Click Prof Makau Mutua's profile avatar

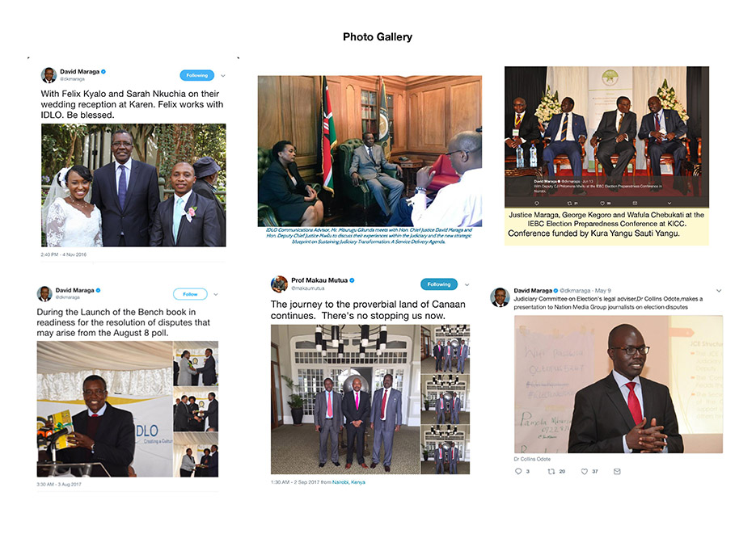(279, 284)
